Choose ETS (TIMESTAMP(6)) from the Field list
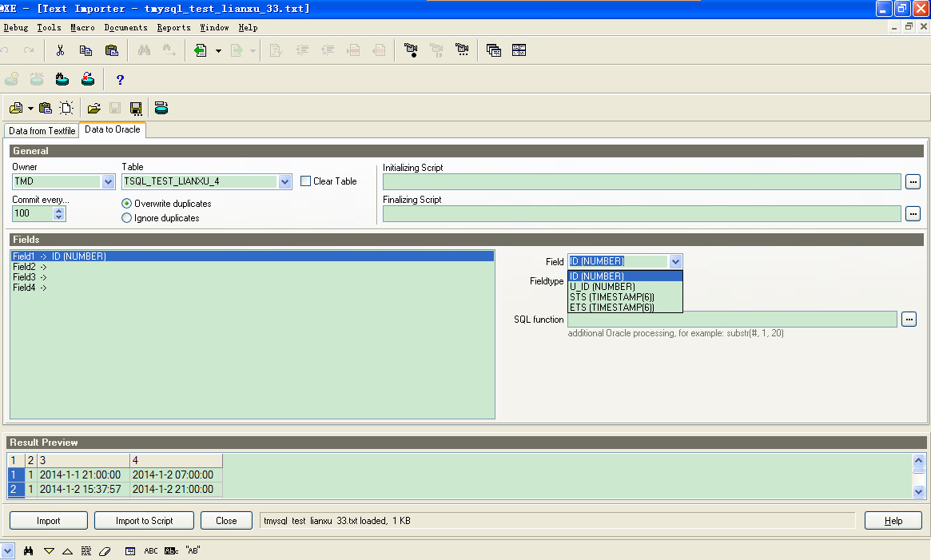This screenshot has width=931, height=560. (625, 308)
